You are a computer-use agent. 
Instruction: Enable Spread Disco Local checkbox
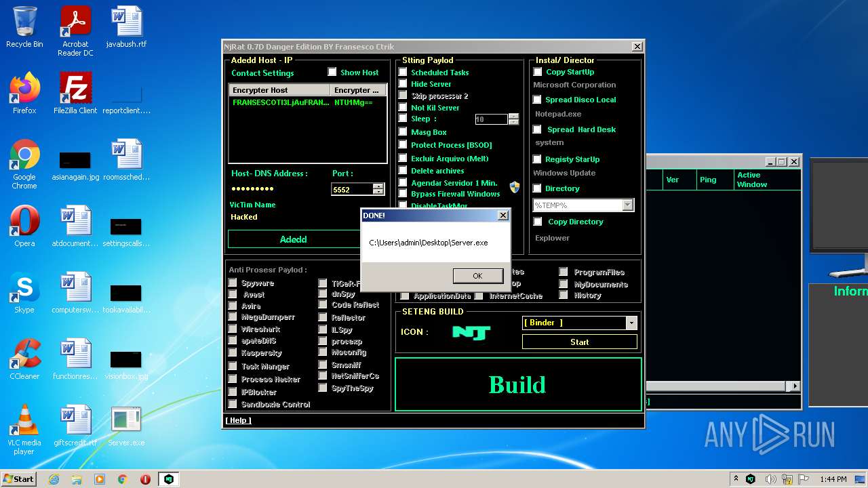point(537,100)
